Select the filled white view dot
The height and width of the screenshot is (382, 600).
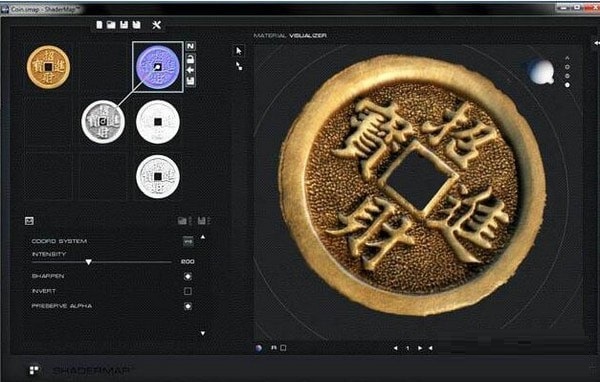pyautogui.click(x=567, y=85)
